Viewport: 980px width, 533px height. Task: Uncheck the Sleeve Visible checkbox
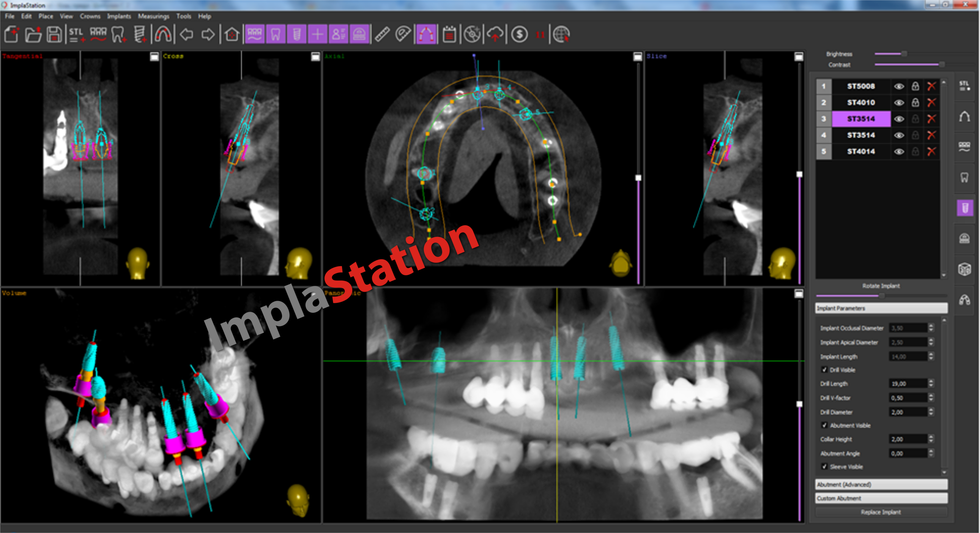click(824, 467)
